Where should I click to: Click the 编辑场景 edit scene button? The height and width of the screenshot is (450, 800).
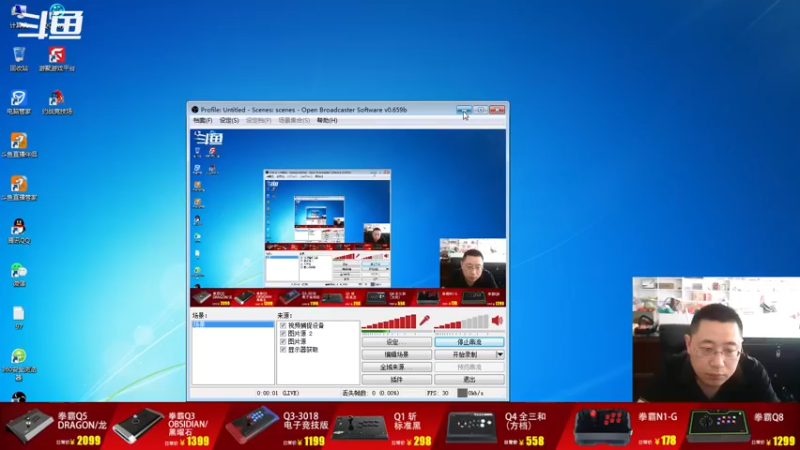pyautogui.click(x=396, y=355)
